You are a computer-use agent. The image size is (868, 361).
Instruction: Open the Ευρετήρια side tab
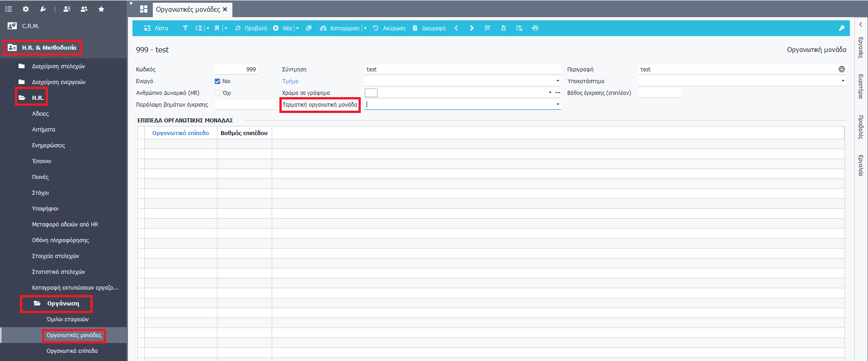click(x=861, y=86)
